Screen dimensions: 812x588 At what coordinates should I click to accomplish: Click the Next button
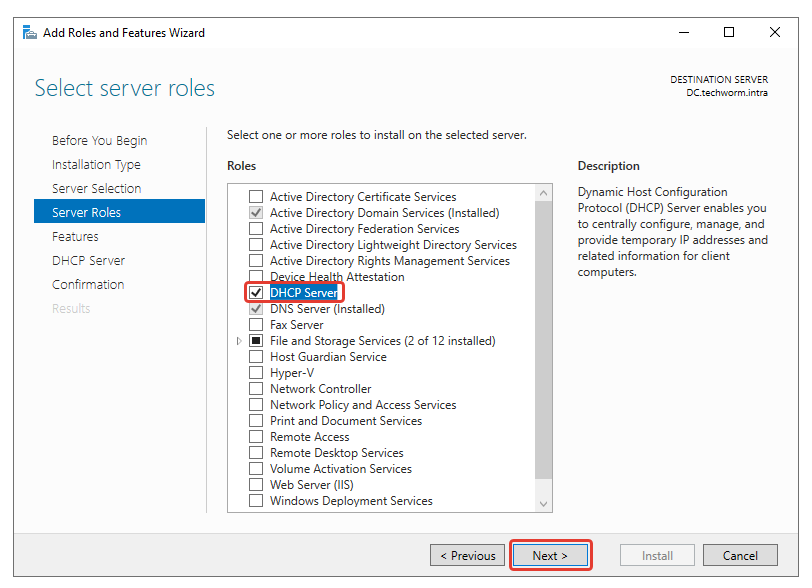pyautogui.click(x=550, y=556)
